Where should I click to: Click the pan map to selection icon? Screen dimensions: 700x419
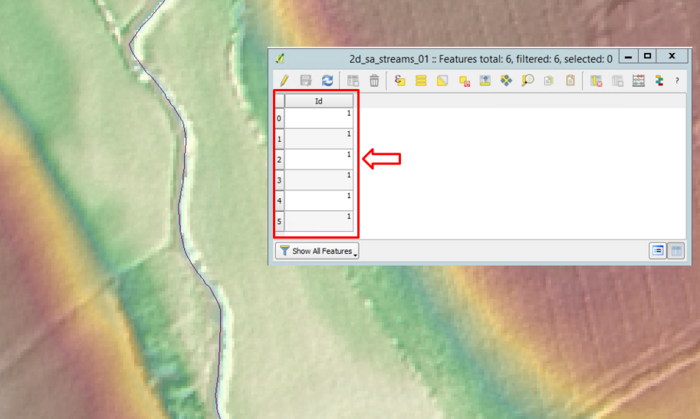click(x=506, y=80)
